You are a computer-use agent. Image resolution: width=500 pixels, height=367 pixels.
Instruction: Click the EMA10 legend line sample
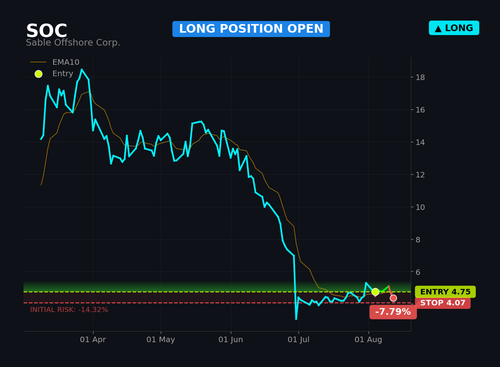(x=38, y=62)
